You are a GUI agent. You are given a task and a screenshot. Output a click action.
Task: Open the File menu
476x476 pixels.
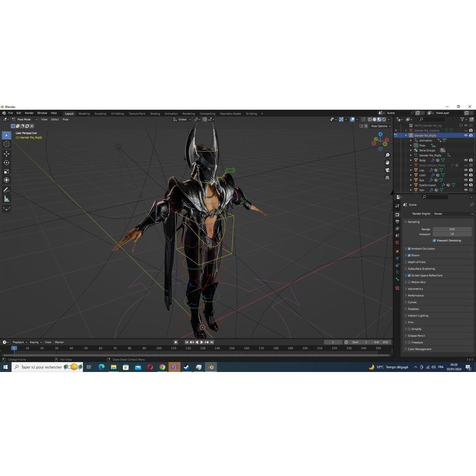(11, 113)
